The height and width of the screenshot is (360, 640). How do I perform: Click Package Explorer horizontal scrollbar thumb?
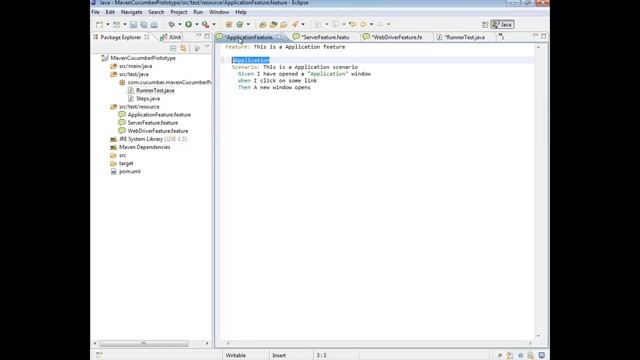pyautogui.click(x=144, y=343)
